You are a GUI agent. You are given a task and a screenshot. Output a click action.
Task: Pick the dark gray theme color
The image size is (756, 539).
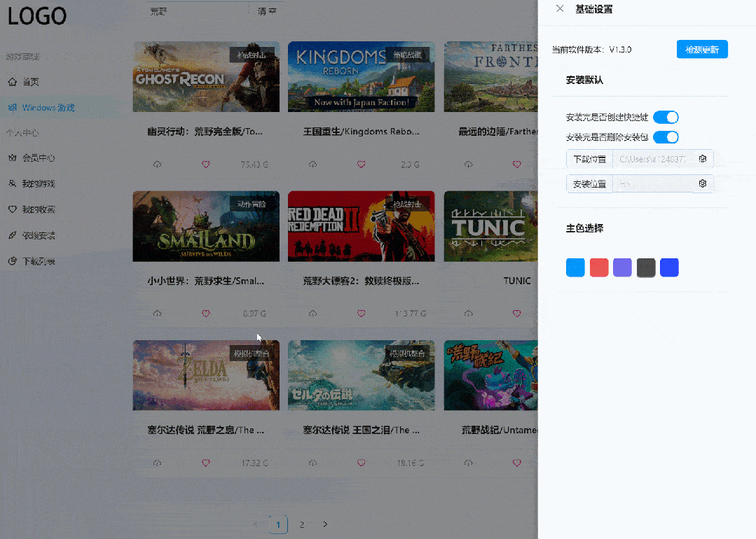[646, 267]
